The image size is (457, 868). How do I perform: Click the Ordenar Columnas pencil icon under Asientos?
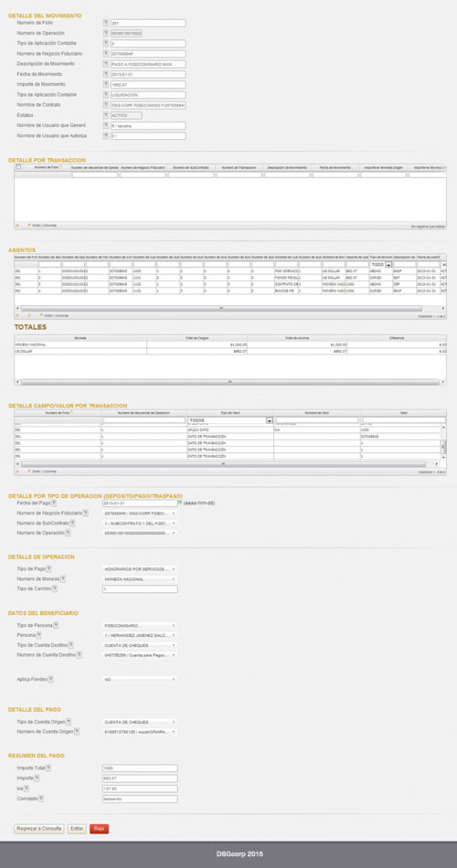tap(41, 315)
